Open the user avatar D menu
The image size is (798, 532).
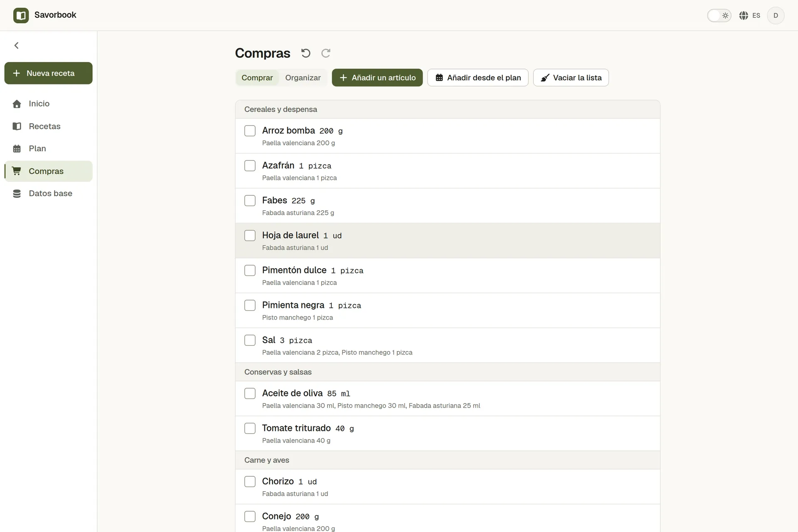(776, 15)
